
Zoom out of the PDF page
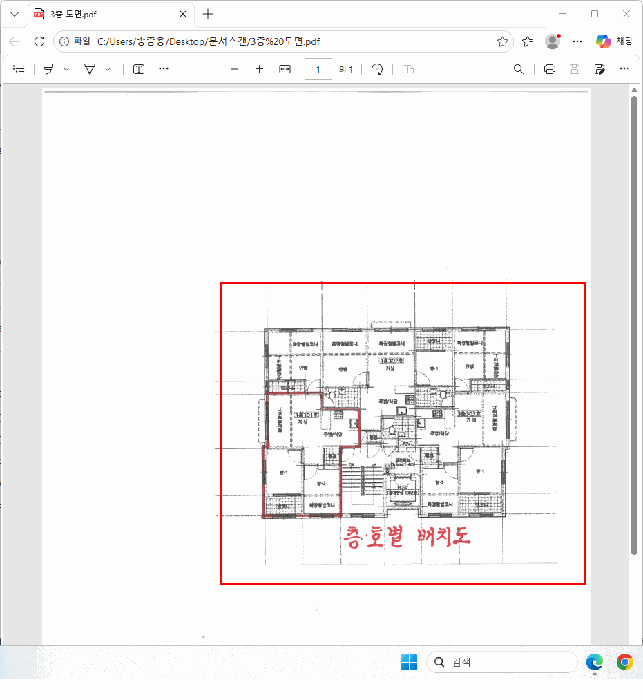coord(234,69)
